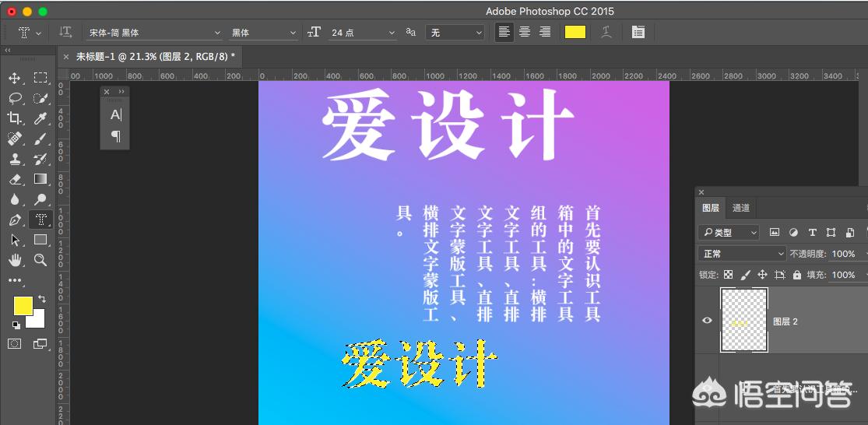The height and width of the screenshot is (425, 868).
Task: Toggle lock position
Action: (x=762, y=275)
